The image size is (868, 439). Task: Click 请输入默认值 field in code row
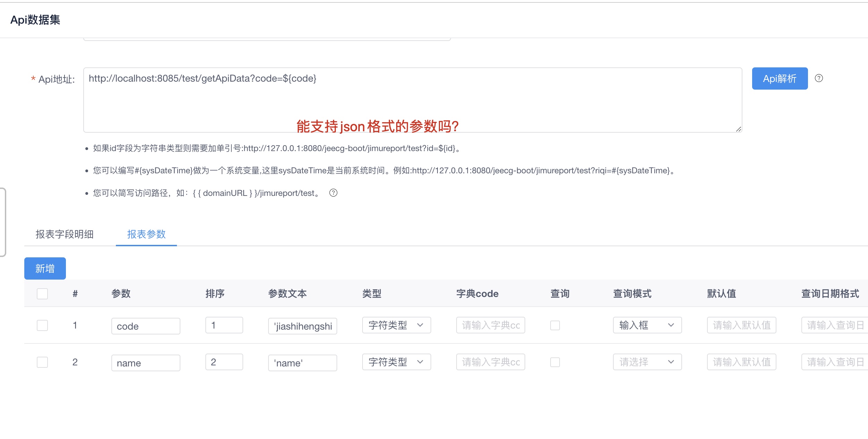click(x=742, y=325)
